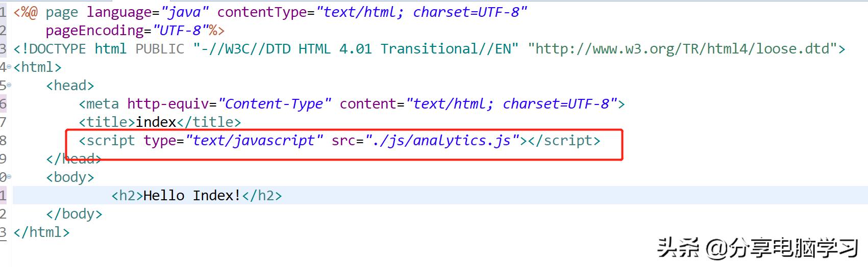The width and height of the screenshot is (868, 267).
Task: Click the PUBLIC keyword in doctype
Action: (160, 49)
